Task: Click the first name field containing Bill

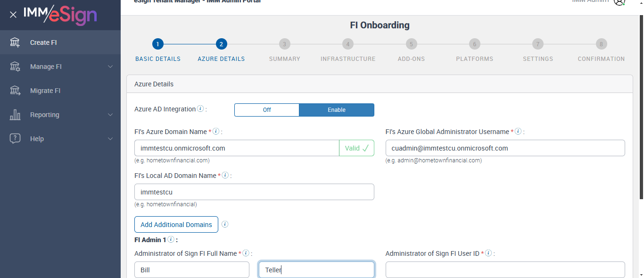Action: [x=192, y=270]
